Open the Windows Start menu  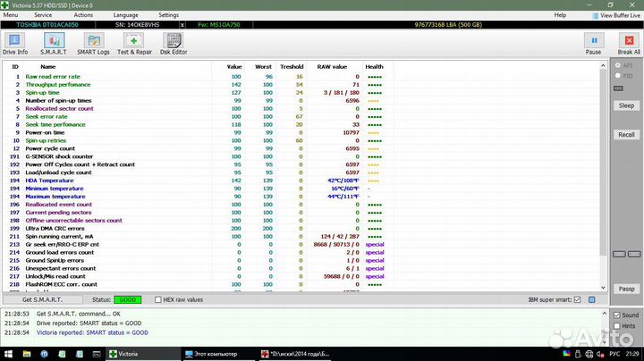tap(9, 354)
